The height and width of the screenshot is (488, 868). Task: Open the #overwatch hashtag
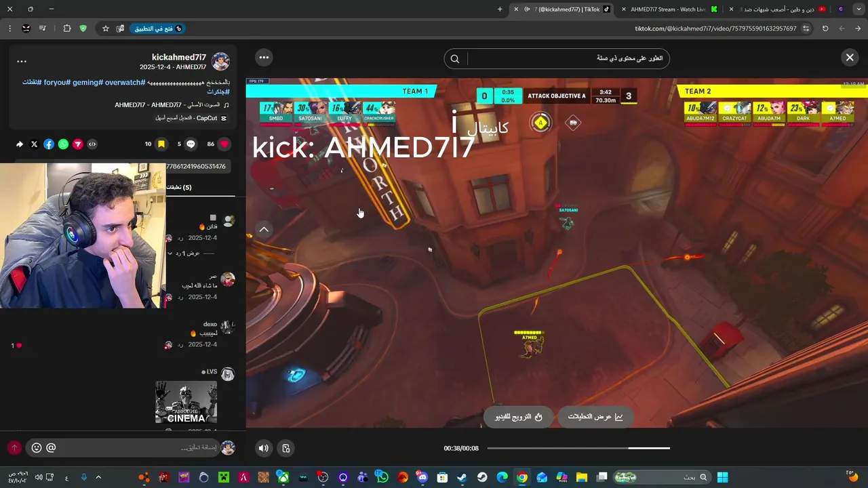point(125,82)
